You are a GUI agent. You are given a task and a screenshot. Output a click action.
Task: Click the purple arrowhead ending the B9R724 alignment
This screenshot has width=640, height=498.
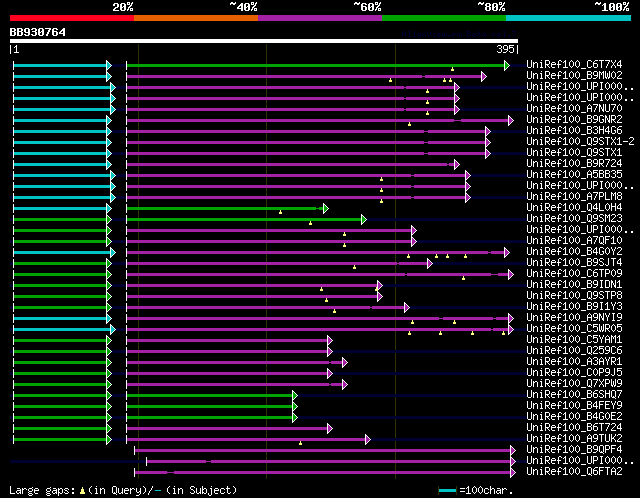point(457,165)
